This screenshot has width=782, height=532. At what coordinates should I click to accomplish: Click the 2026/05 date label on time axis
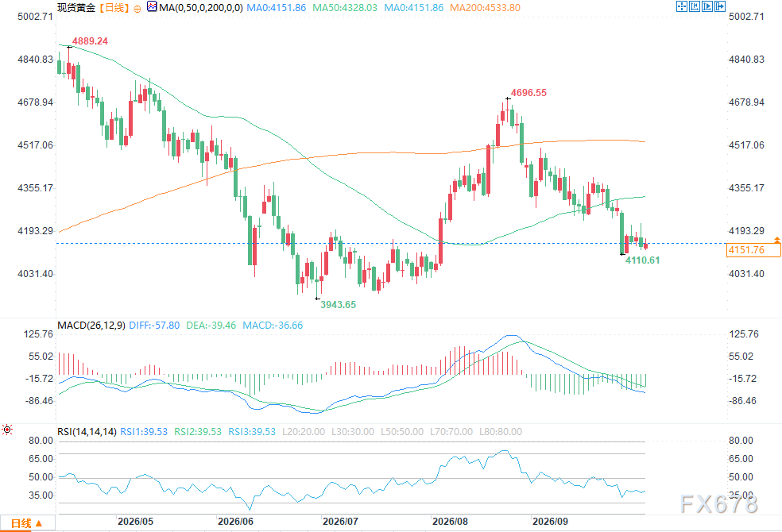pyautogui.click(x=136, y=522)
